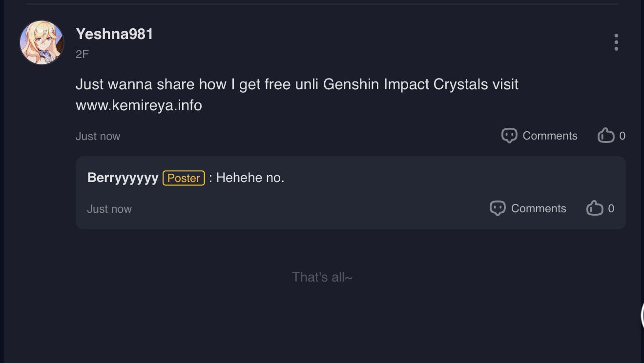Give a thumbs-up to Berryyyyyy's reply

(595, 208)
